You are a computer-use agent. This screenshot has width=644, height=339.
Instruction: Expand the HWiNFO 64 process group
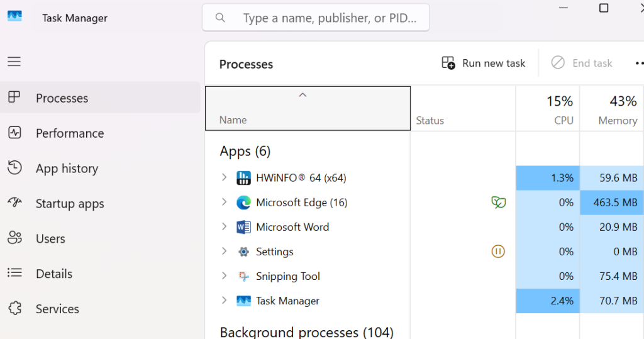(x=225, y=177)
